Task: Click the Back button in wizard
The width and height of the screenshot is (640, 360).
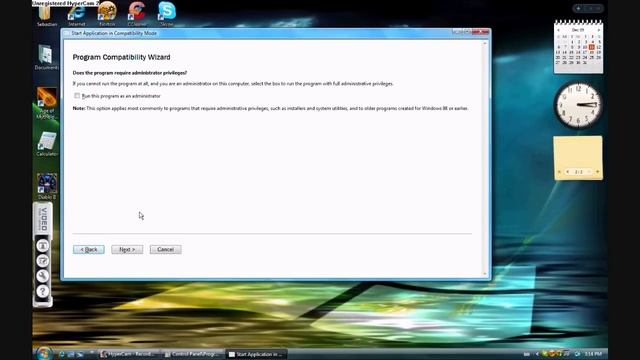Action: point(89,249)
